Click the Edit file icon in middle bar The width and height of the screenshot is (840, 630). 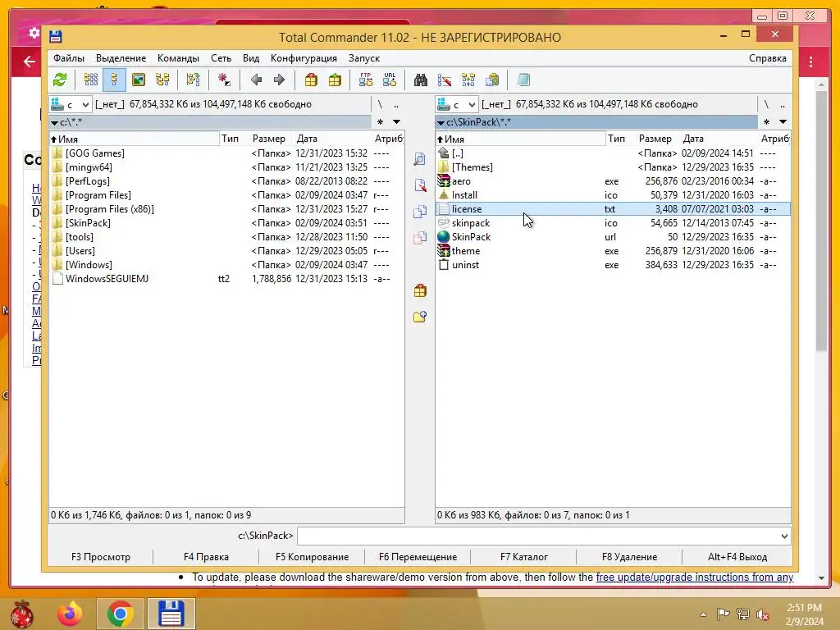420,185
